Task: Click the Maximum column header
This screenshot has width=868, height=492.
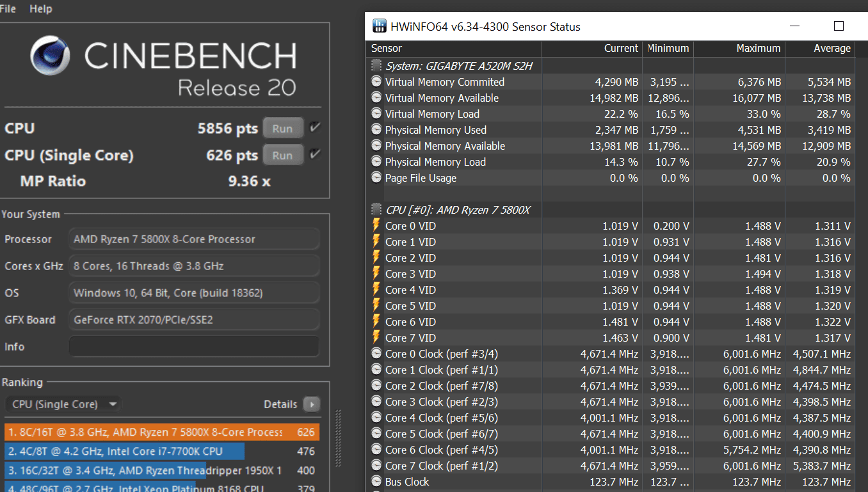Action: click(739, 49)
